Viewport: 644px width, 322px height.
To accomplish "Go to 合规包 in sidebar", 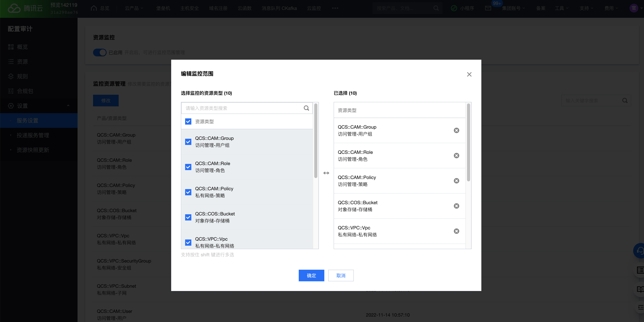I will tap(25, 91).
